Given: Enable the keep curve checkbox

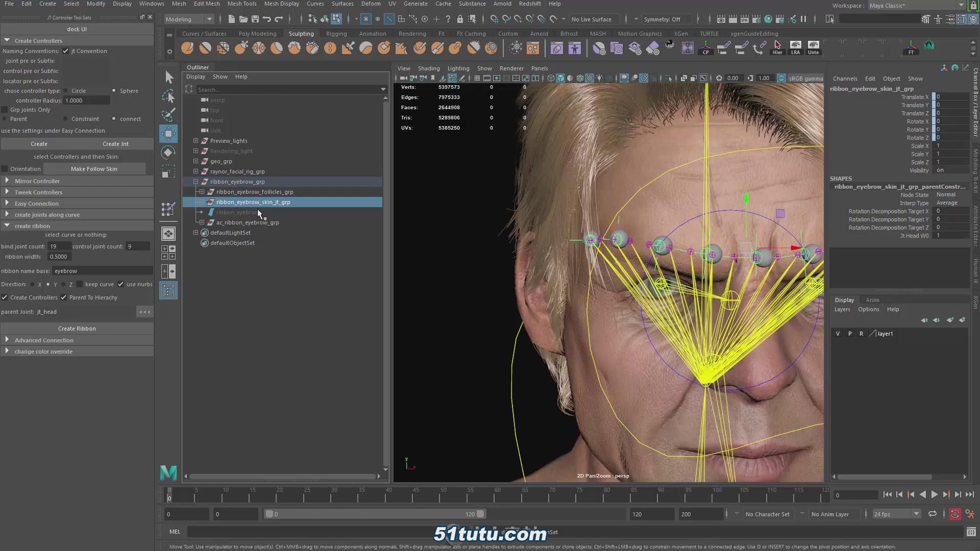Looking at the screenshot, I should [x=80, y=284].
